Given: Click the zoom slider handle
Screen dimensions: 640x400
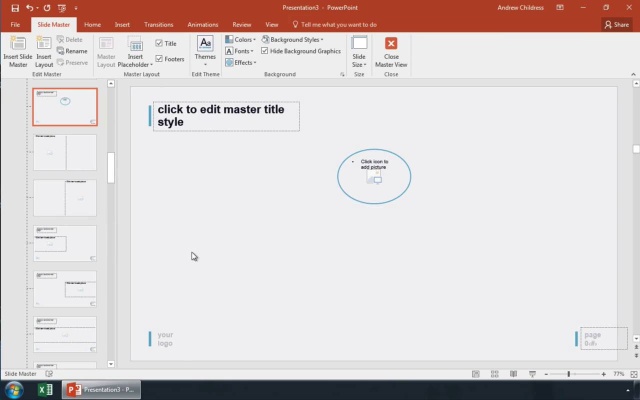Looking at the screenshot, I should coord(569,374).
